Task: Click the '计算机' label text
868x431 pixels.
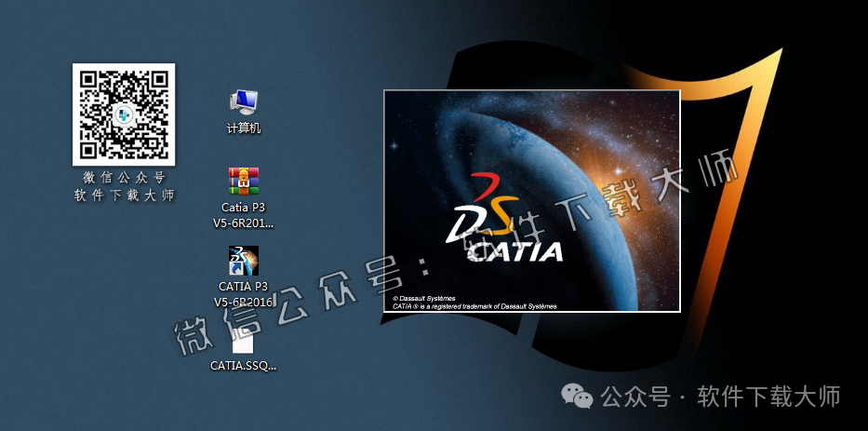Action: coord(244,128)
